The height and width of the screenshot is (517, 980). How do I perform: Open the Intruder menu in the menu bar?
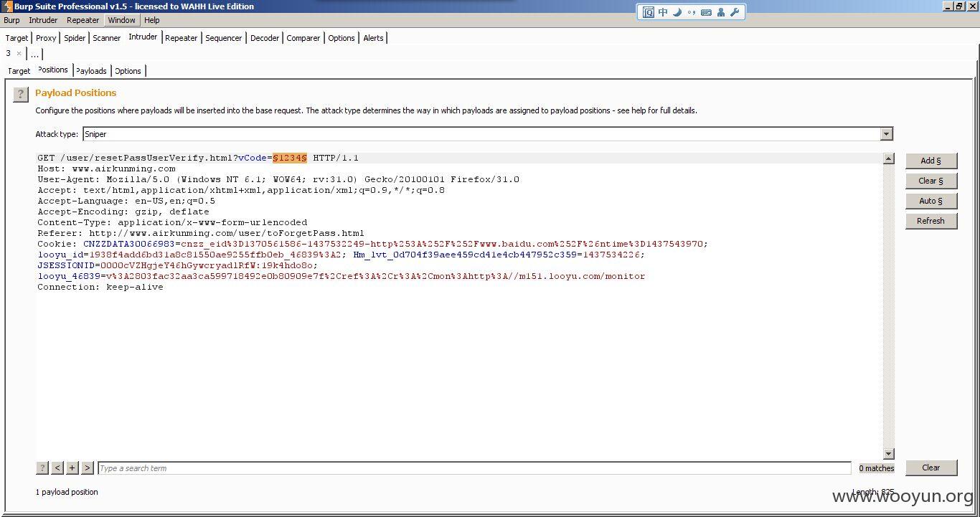pos(43,20)
